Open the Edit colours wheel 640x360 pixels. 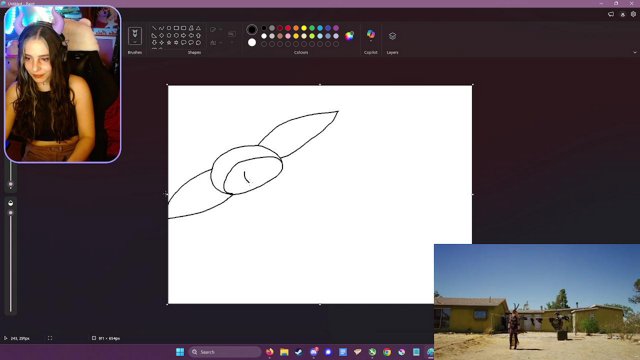[x=349, y=36]
